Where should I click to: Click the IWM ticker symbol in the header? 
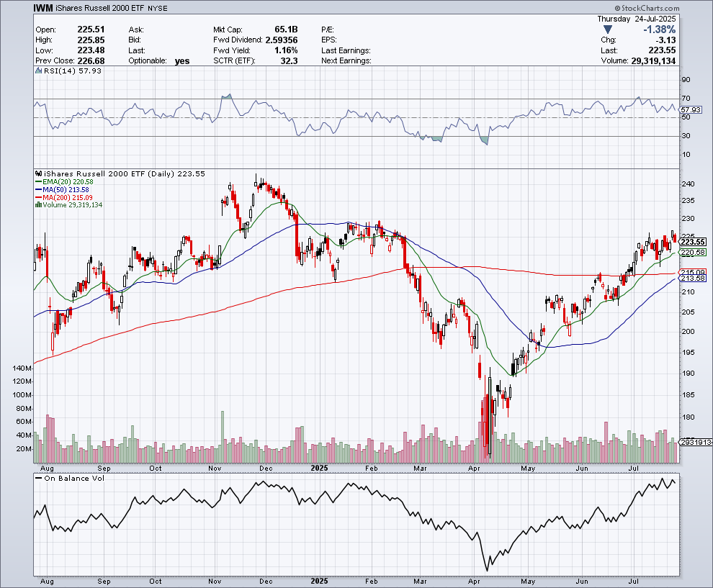click(42, 8)
